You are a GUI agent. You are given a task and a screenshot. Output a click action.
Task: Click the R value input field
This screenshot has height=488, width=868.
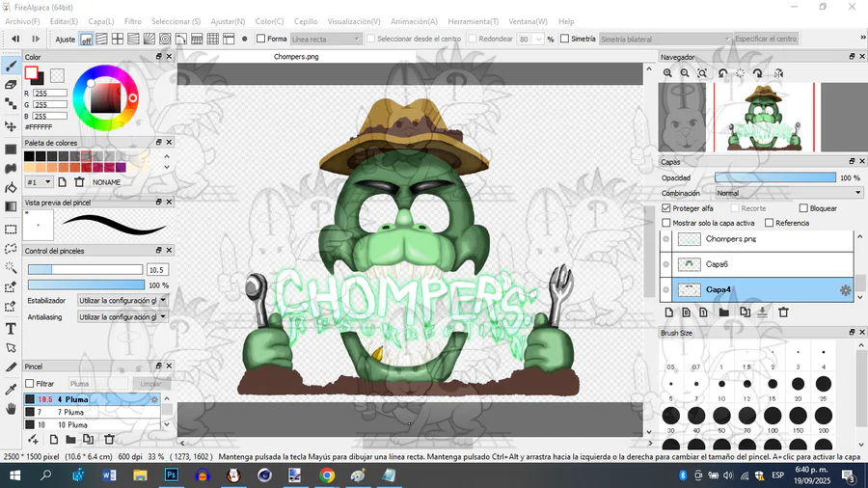tap(50, 93)
